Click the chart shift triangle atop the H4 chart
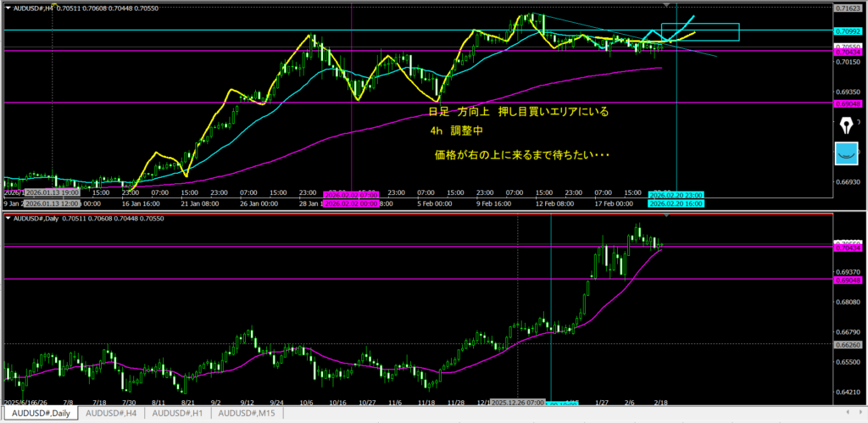 pyautogui.click(x=668, y=5)
